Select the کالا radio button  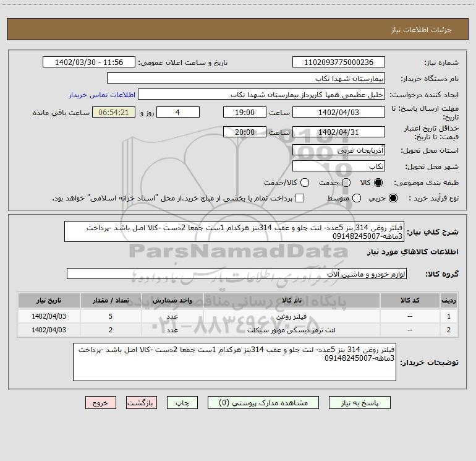coord(378,183)
